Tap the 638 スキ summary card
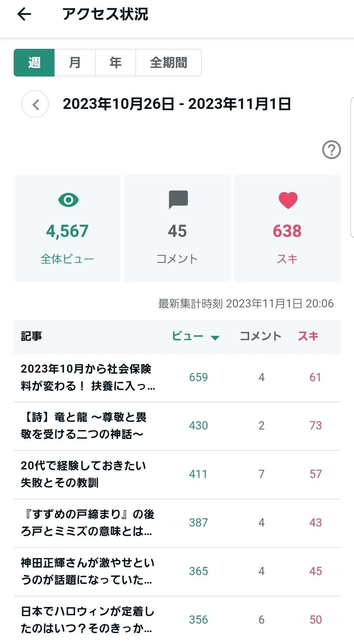The width and height of the screenshot is (354, 644). [x=287, y=228]
